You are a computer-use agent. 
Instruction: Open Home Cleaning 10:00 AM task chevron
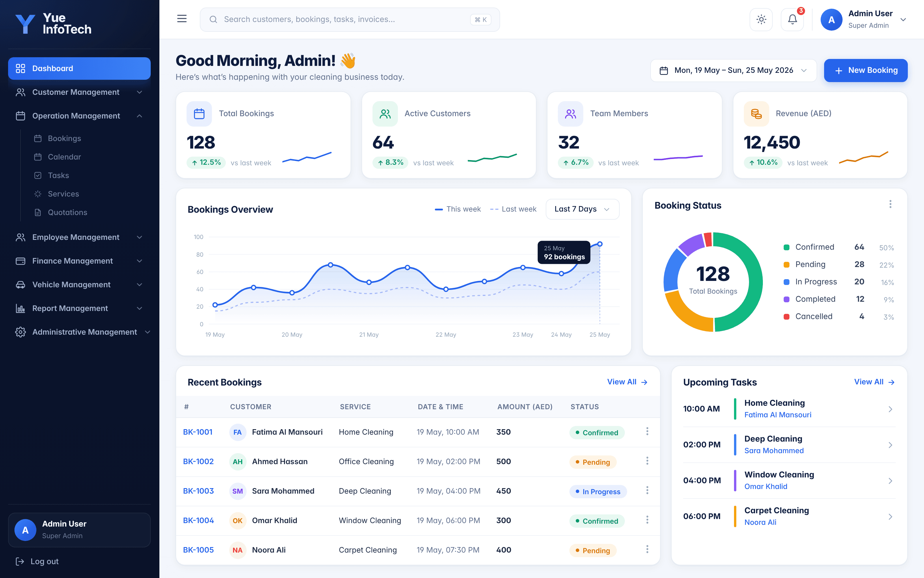pos(890,409)
